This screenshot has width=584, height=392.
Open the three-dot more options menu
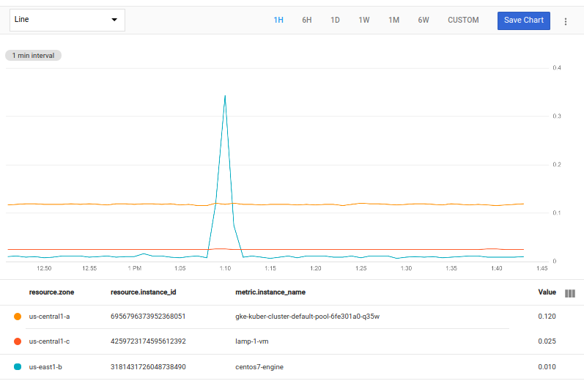point(565,21)
